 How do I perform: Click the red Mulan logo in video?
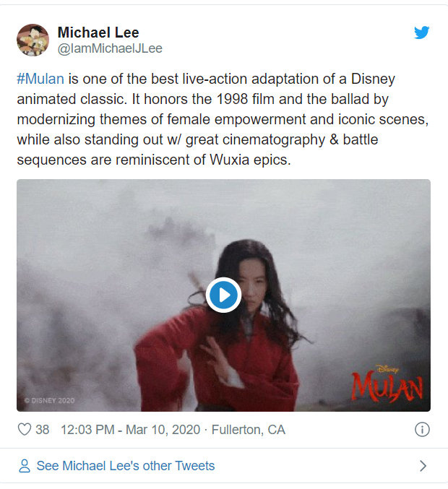[387, 386]
